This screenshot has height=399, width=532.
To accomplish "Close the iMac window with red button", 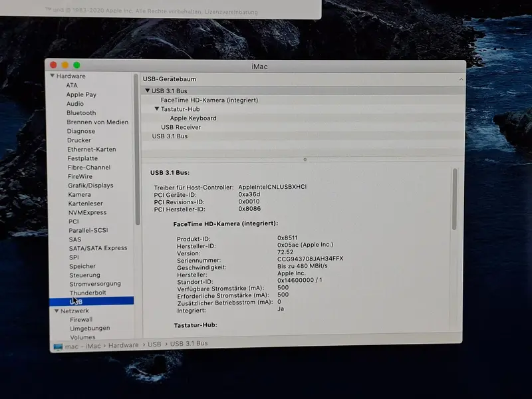I will click(53, 65).
